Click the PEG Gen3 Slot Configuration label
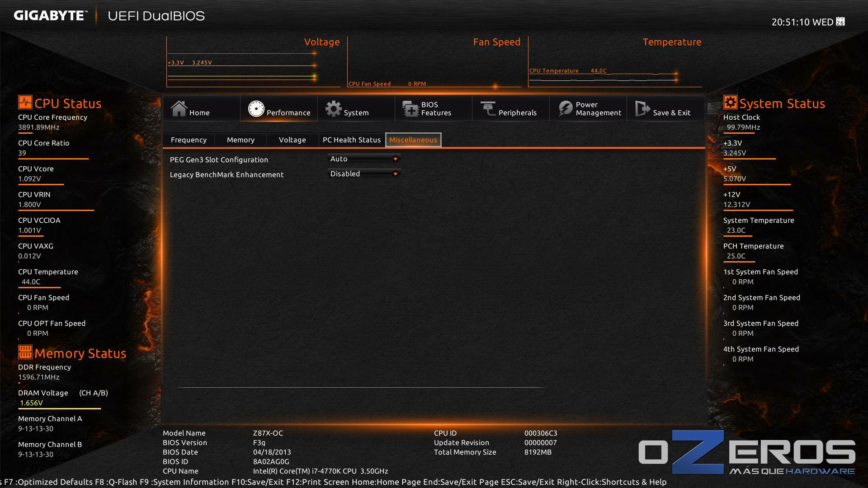The height and width of the screenshot is (488, 868). pyautogui.click(x=219, y=160)
